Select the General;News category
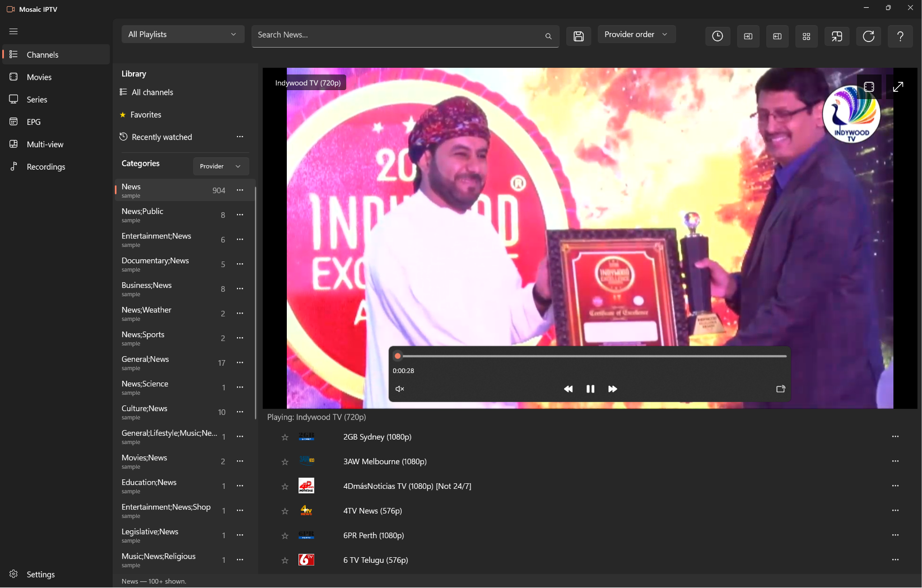 pyautogui.click(x=184, y=363)
